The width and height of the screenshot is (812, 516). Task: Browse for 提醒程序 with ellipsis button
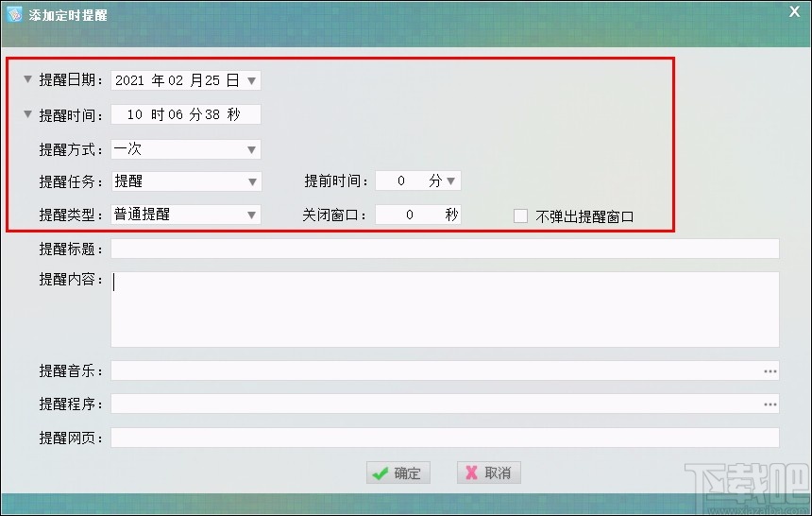point(770,404)
